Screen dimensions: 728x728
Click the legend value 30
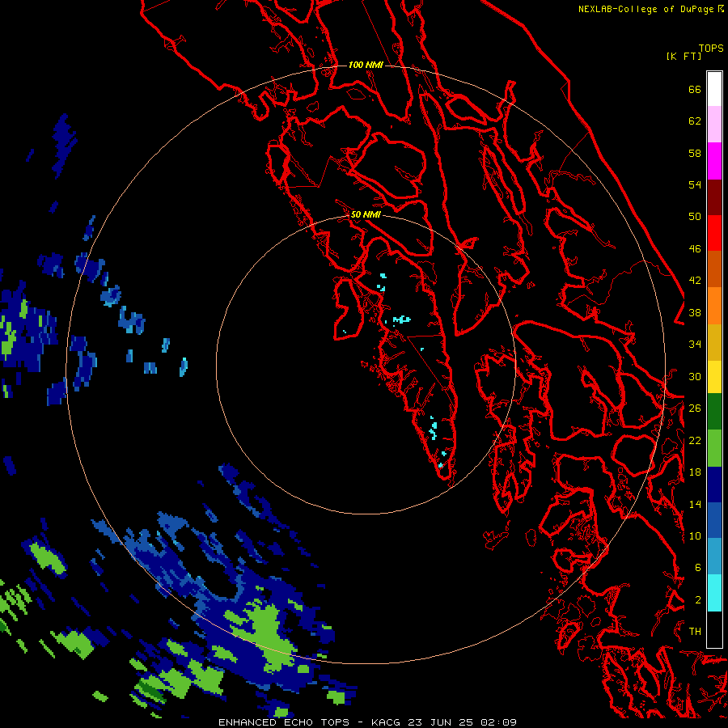click(695, 376)
